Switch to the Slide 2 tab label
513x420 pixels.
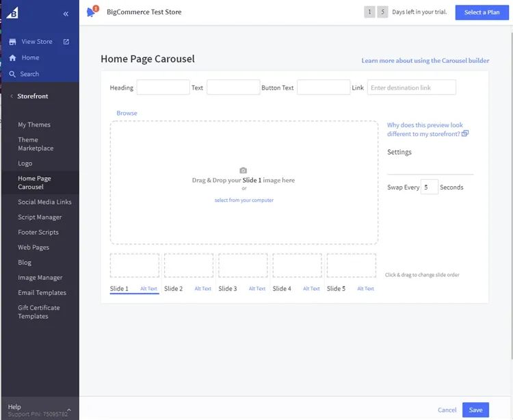174,289
